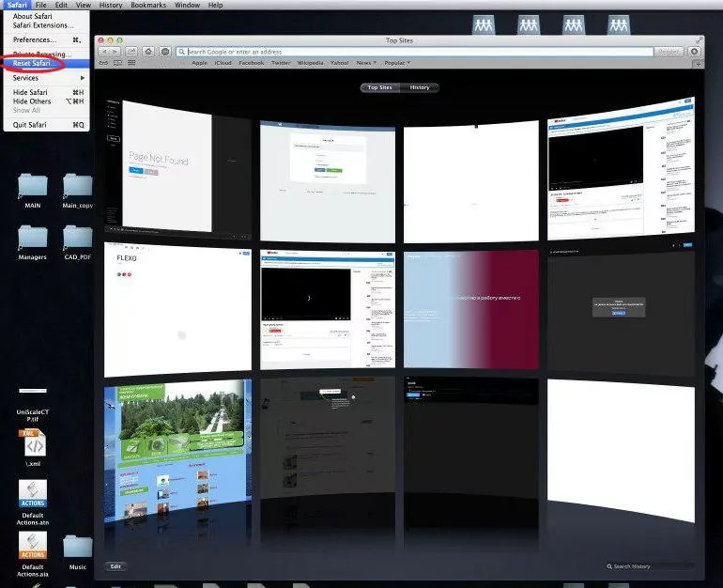Select About Safari menu item
723x588 pixels.
(47, 16)
